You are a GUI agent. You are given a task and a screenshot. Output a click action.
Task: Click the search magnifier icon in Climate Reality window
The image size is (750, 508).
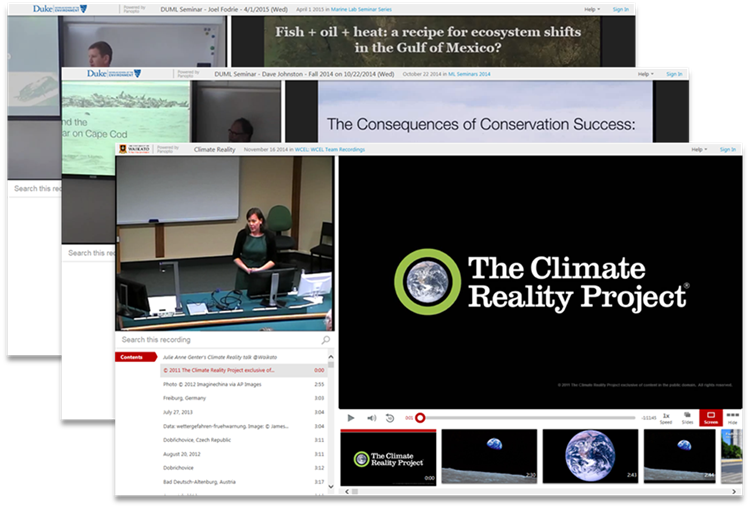point(326,340)
